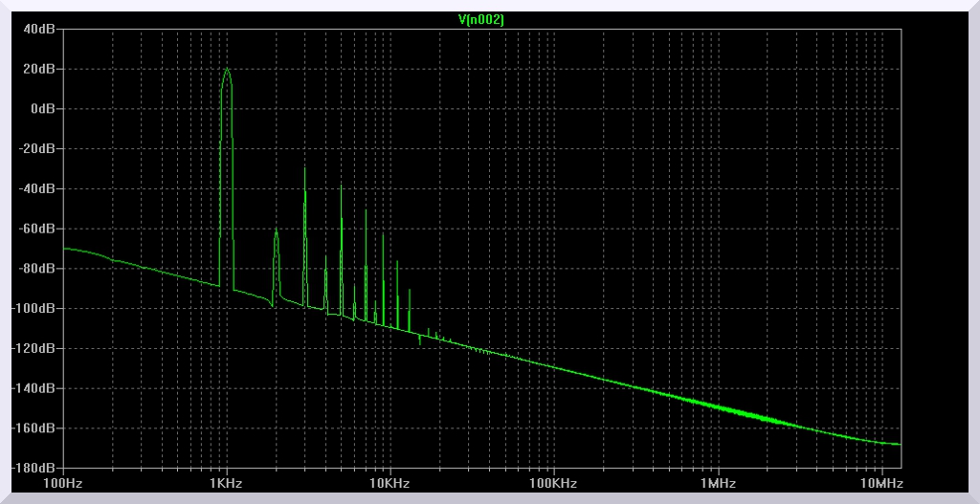Select the 0dB tick label
The height and width of the screenshot is (504, 980).
tap(45, 109)
